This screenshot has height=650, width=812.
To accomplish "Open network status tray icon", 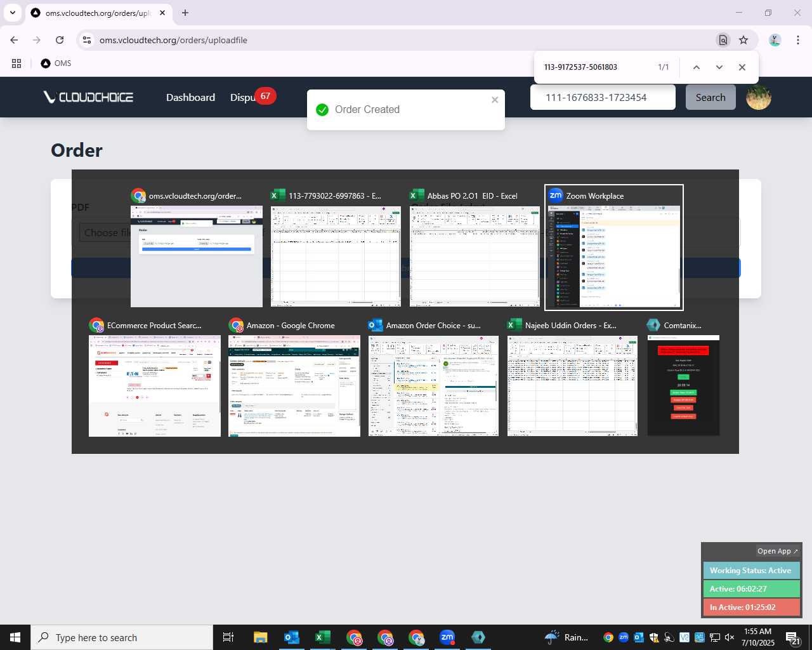I will pyautogui.click(x=715, y=637).
